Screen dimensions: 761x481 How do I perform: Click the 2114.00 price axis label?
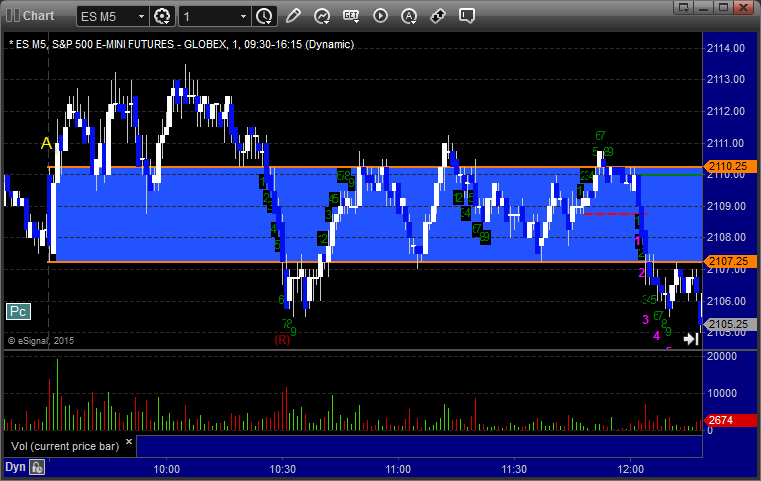726,48
